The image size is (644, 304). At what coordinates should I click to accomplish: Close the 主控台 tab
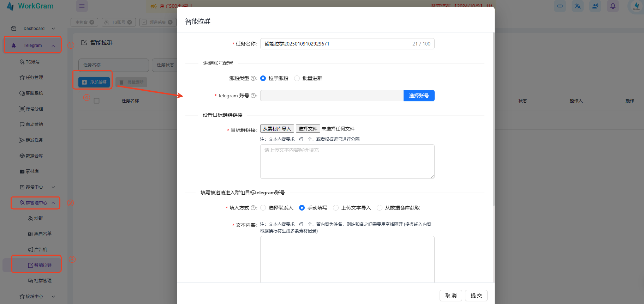92,22
